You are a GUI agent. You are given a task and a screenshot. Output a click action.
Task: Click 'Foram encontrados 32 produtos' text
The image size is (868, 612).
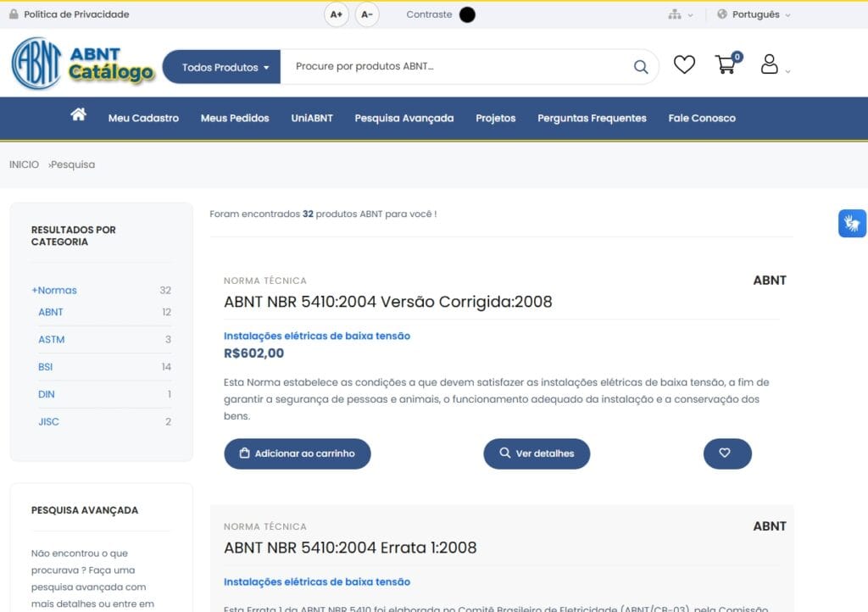pos(323,214)
